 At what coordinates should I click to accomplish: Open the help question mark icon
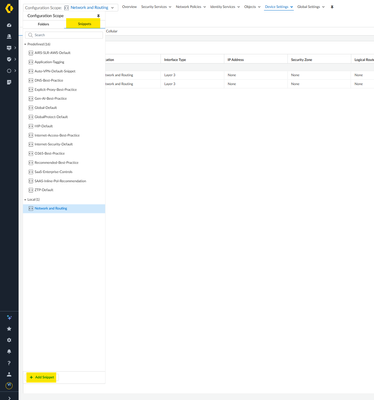pyautogui.click(x=9, y=363)
